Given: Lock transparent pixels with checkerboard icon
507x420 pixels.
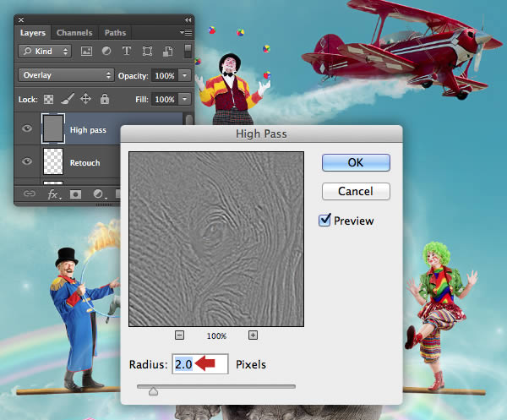Looking at the screenshot, I should 48,99.
